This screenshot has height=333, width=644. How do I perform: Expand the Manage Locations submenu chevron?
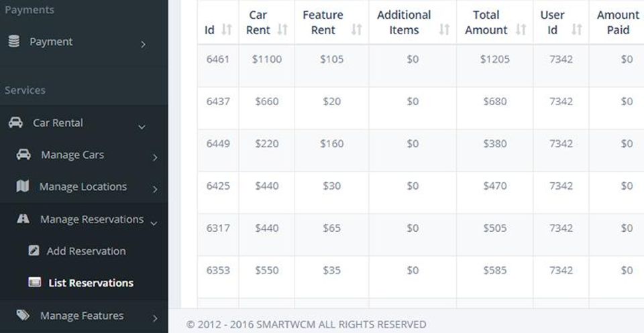click(x=155, y=189)
